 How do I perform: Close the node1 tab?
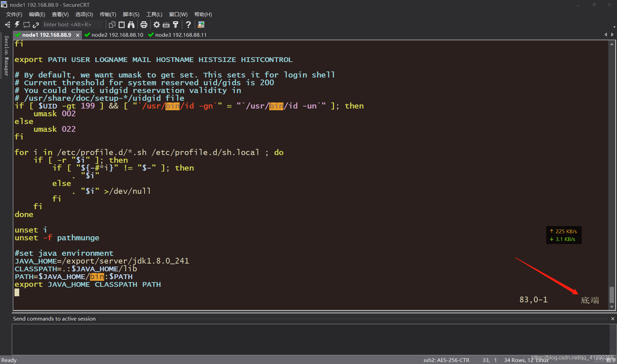[78, 35]
